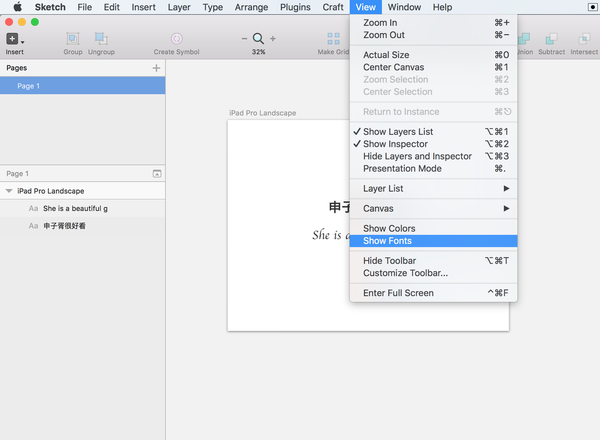The image size is (600, 440).
Task: Select Customize Toolbar… menu item
Action: pyautogui.click(x=434, y=273)
